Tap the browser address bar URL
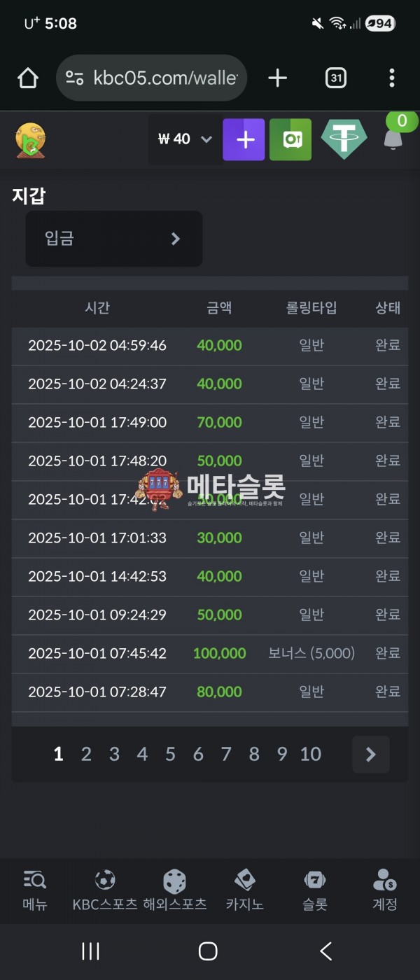Image resolution: width=420 pixels, height=980 pixels. tap(164, 78)
